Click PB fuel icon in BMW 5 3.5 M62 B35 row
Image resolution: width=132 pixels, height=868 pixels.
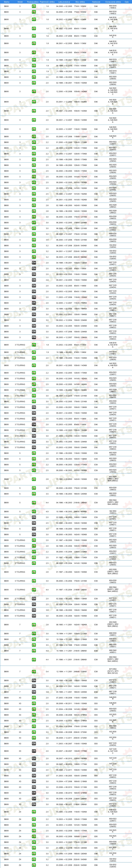click(34, 494)
